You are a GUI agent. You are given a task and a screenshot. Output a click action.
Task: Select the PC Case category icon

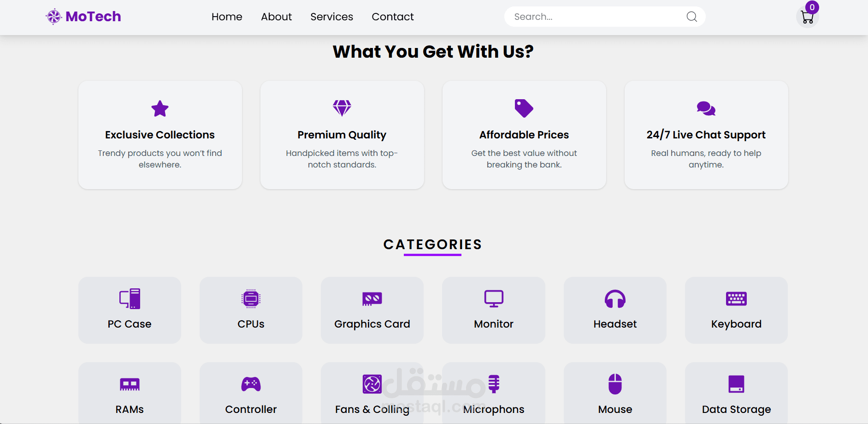[130, 299]
